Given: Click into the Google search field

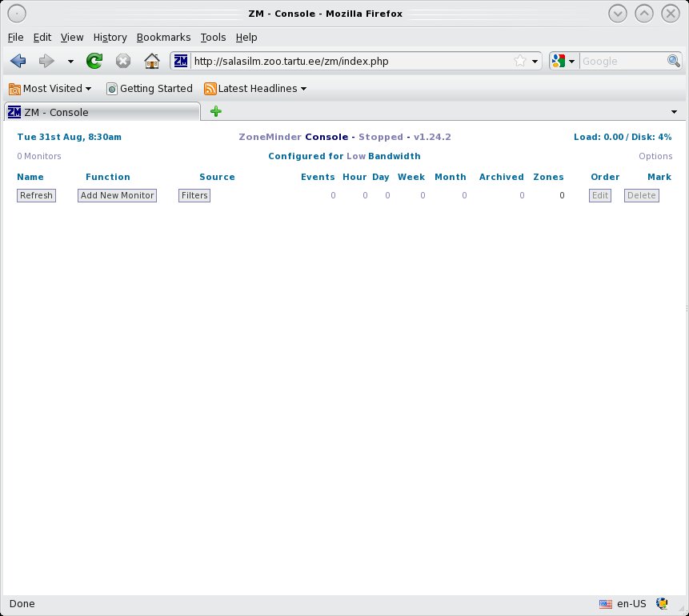Looking at the screenshot, I should click(x=622, y=61).
